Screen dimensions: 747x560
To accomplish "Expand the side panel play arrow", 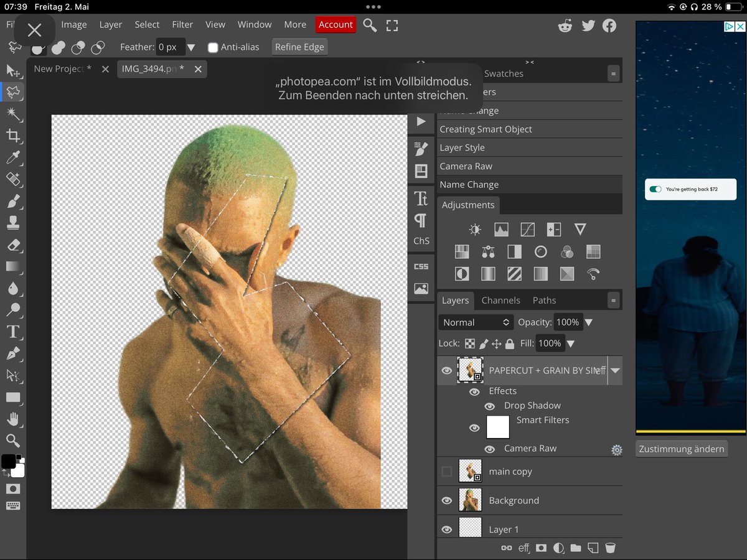I will click(421, 121).
